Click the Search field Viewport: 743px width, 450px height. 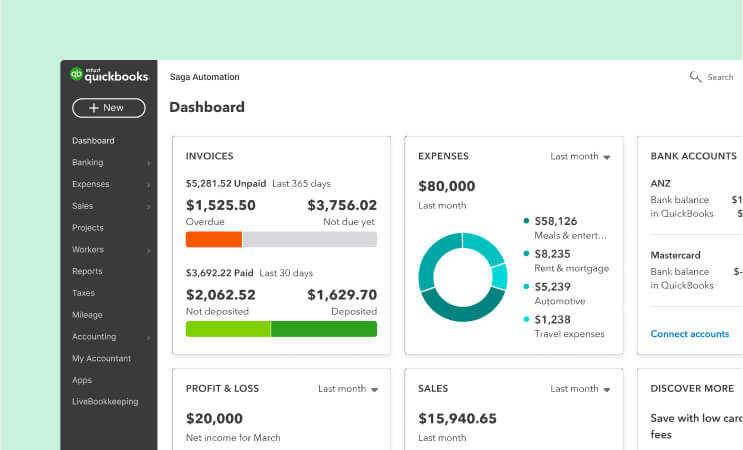(x=711, y=77)
